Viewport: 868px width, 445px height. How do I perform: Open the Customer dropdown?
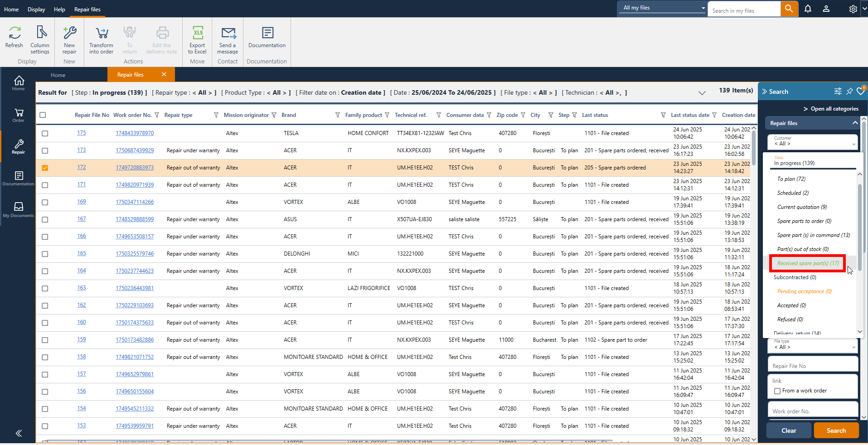click(x=813, y=142)
